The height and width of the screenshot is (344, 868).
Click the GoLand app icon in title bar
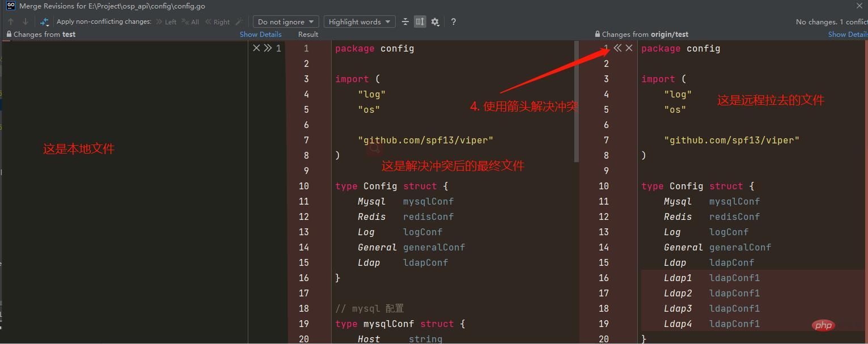[x=10, y=6]
